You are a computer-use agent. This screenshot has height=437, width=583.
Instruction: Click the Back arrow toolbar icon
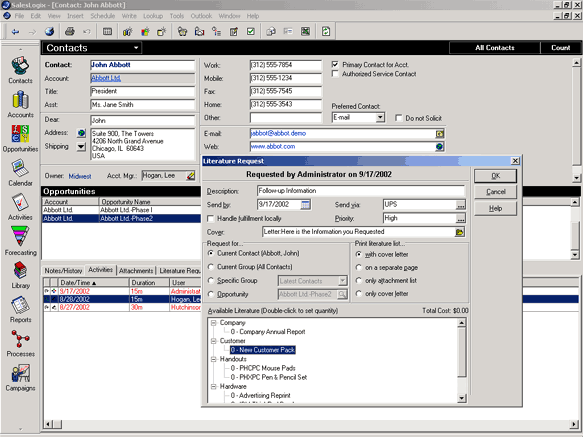pyautogui.click(x=15, y=32)
